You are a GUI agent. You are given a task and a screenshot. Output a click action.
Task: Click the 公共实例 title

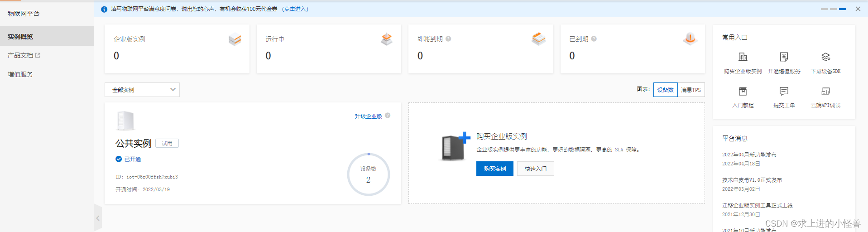134,144
